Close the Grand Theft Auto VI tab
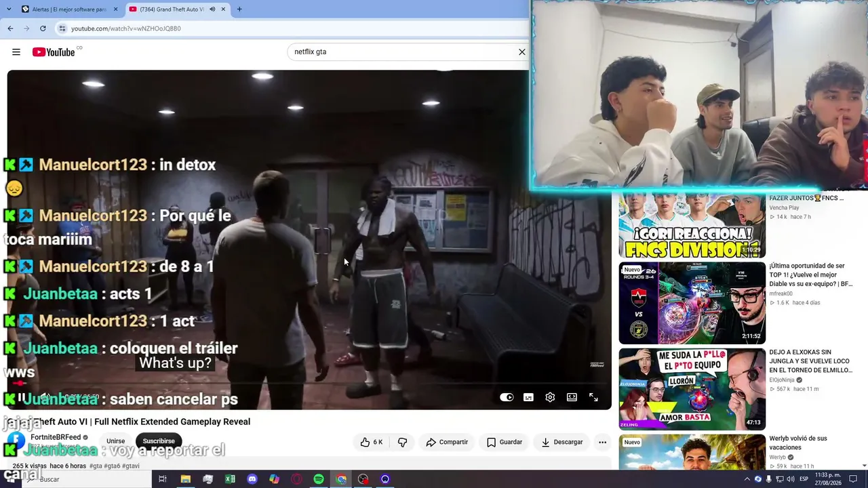The width and height of the screenshot is (868, 488). tap(223, 9)
